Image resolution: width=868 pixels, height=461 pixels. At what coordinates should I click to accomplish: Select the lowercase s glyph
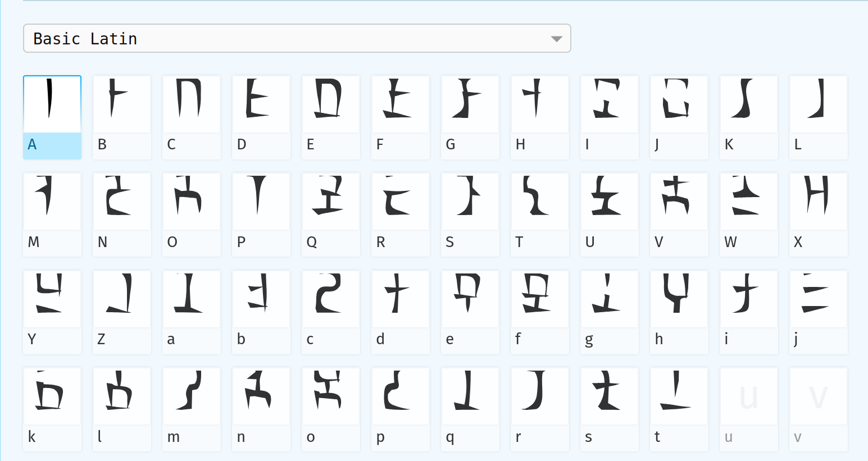(610, 396)
